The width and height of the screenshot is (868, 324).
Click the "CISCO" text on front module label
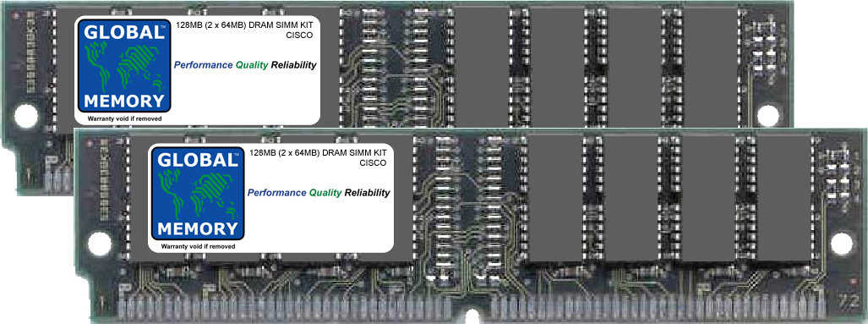(x=373, y=162)
